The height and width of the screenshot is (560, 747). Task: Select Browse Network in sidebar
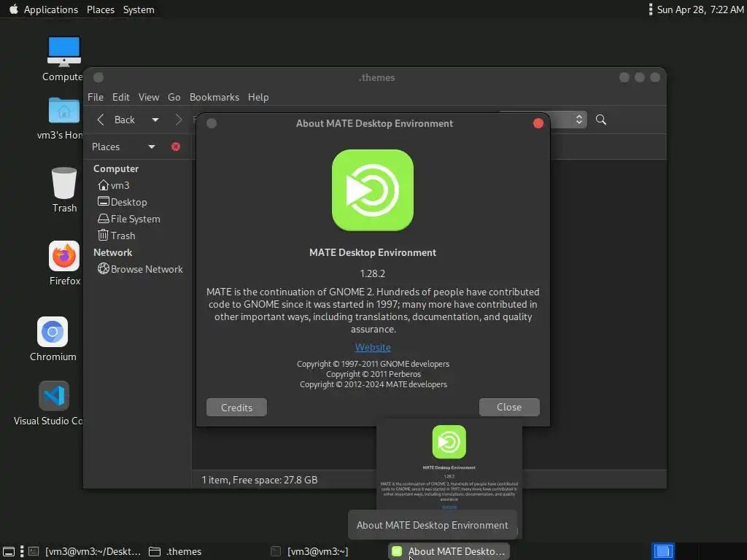(x=140, y=269)
